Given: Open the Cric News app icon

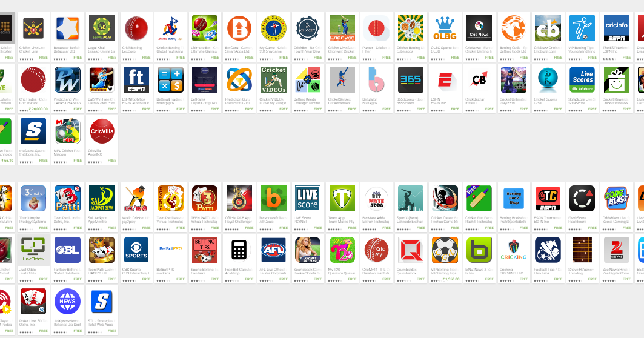Looking at the screenshot, I should click(479, 28).
